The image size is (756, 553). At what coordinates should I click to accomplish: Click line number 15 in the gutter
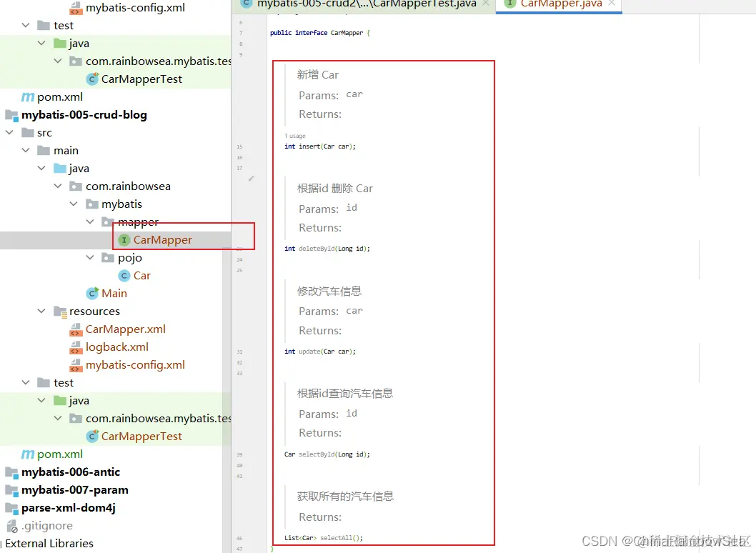(239, 146)
